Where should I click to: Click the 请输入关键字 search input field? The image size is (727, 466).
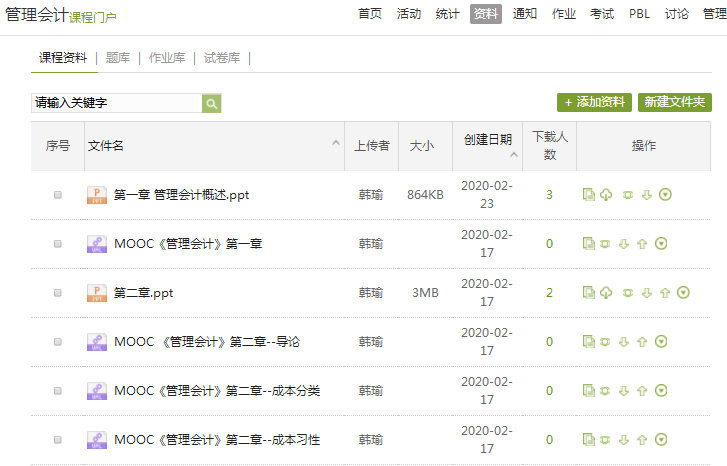(x=116, y=103)
